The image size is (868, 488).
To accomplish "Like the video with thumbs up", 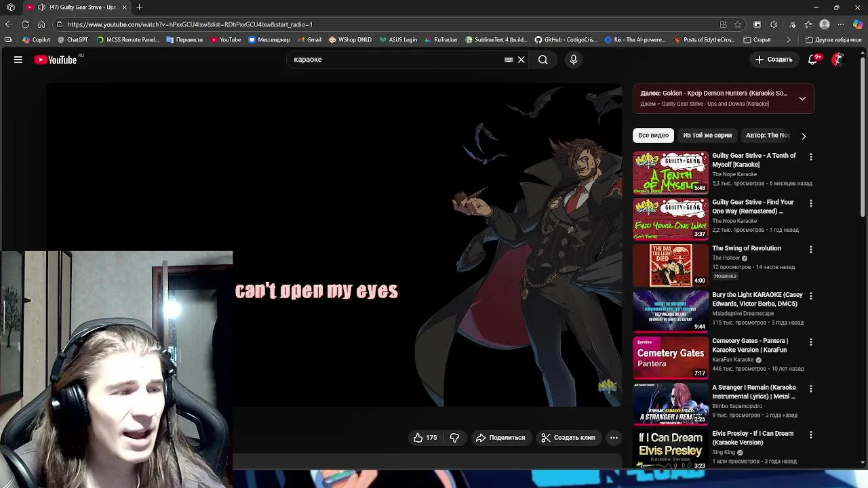I will coord(425,438).
